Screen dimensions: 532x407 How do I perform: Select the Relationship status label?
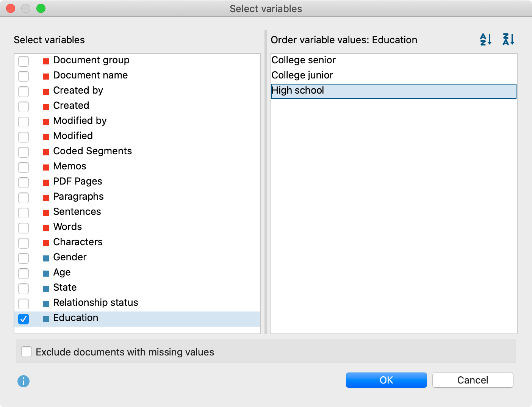(x=95, y=303)
